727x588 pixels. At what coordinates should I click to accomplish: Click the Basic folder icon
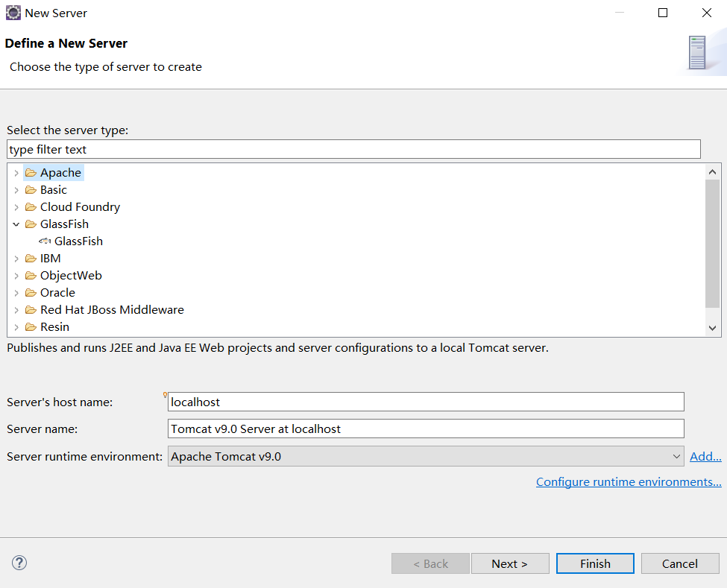click(x=31, y=190)
